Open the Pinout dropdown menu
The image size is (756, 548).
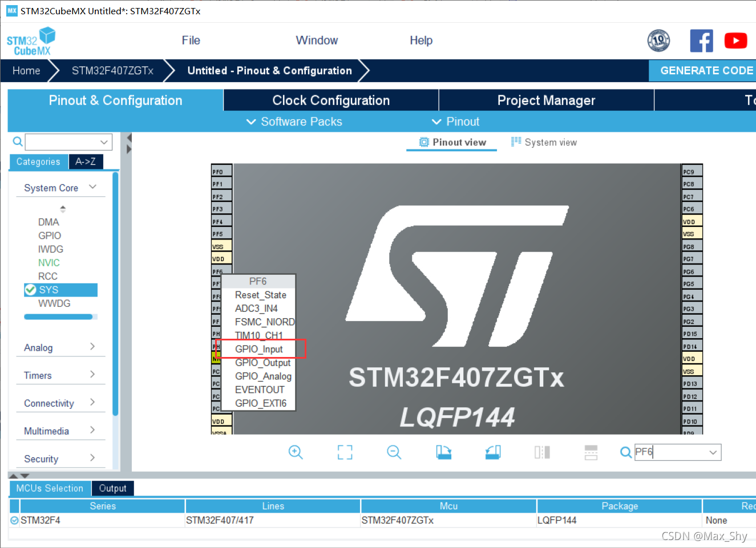click(456, 121)
